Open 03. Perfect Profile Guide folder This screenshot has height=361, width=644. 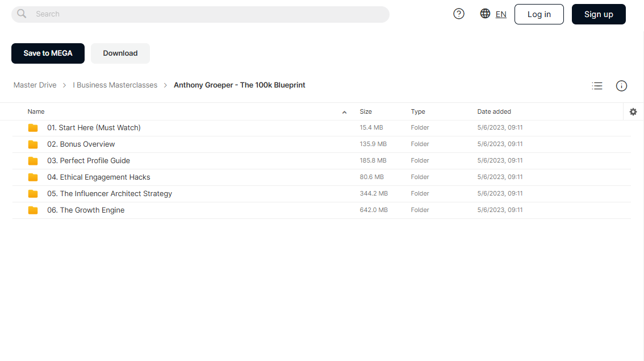pos(88,161)
